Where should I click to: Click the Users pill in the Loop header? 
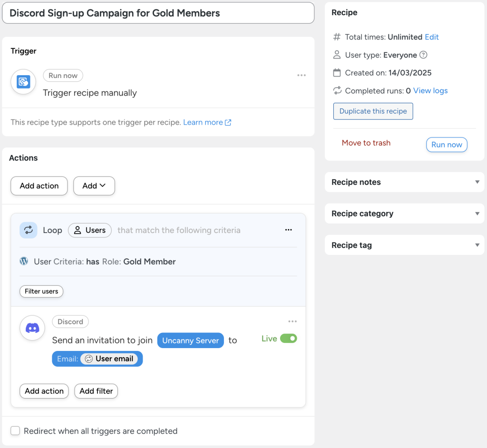(89, 230)
